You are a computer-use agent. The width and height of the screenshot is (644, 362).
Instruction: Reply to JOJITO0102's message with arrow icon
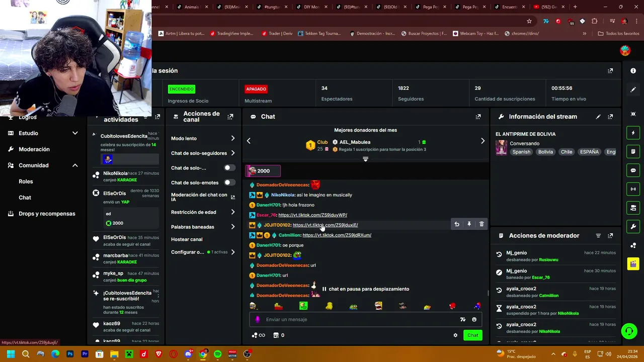(457, 224)
